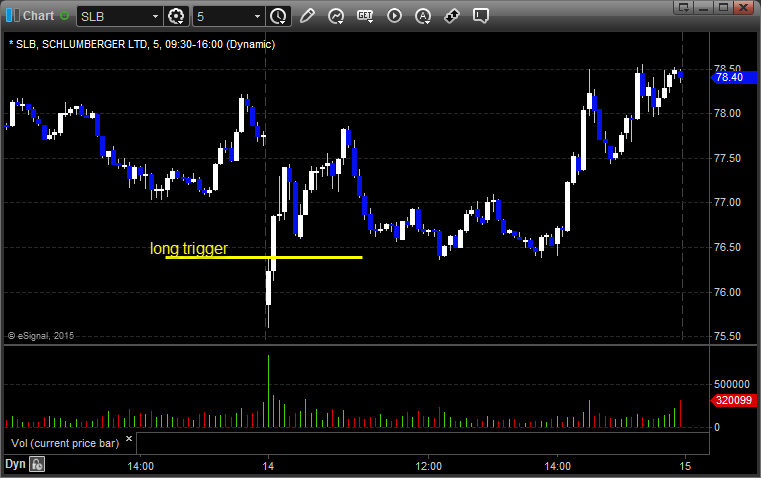Click the 500000 volume axis label
The height and width of the screenshot is (478, 761).
point(732,384)
